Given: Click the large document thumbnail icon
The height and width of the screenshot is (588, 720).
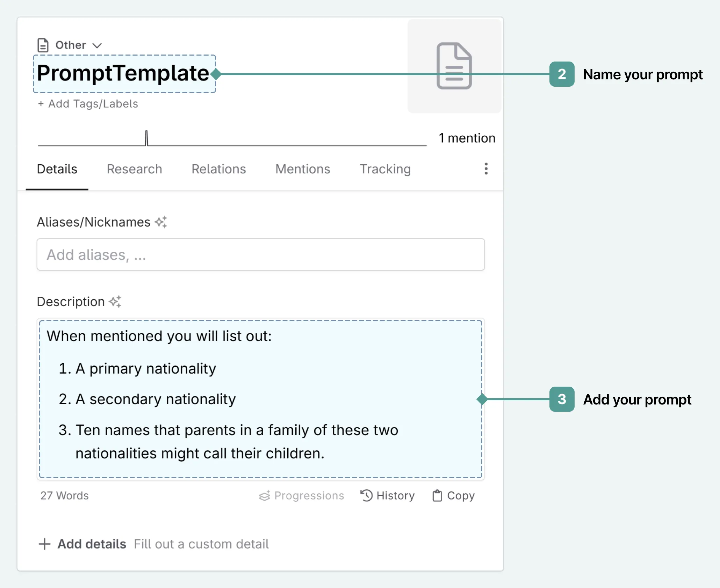Looking at the screenshot, I should (x=454, y=67).
